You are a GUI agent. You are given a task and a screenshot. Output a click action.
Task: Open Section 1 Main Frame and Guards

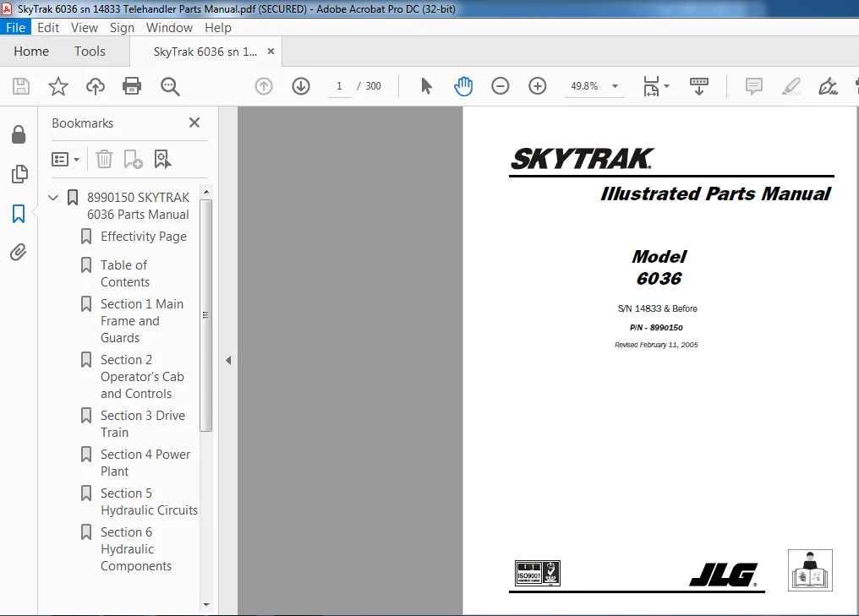point(142,321)
